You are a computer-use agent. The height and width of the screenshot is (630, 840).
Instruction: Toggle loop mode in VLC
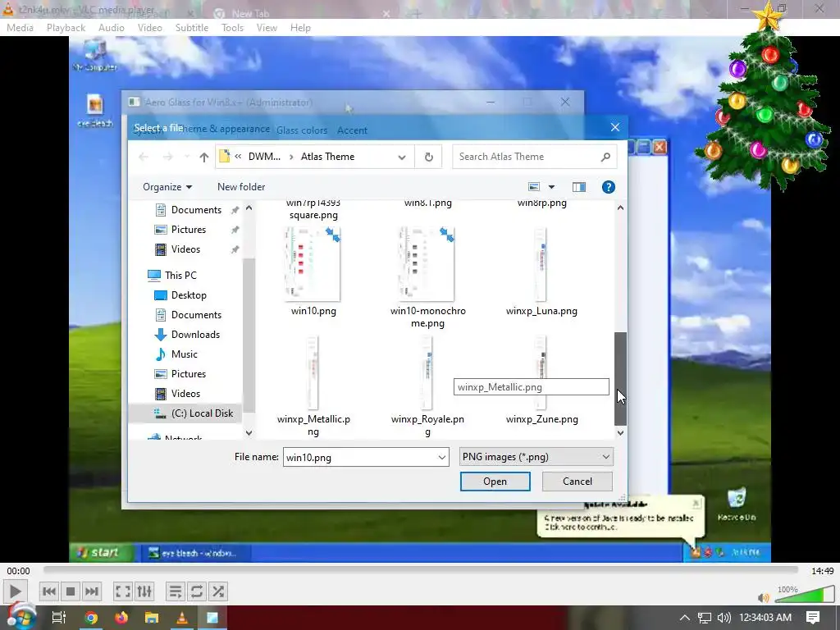point(197,591)
